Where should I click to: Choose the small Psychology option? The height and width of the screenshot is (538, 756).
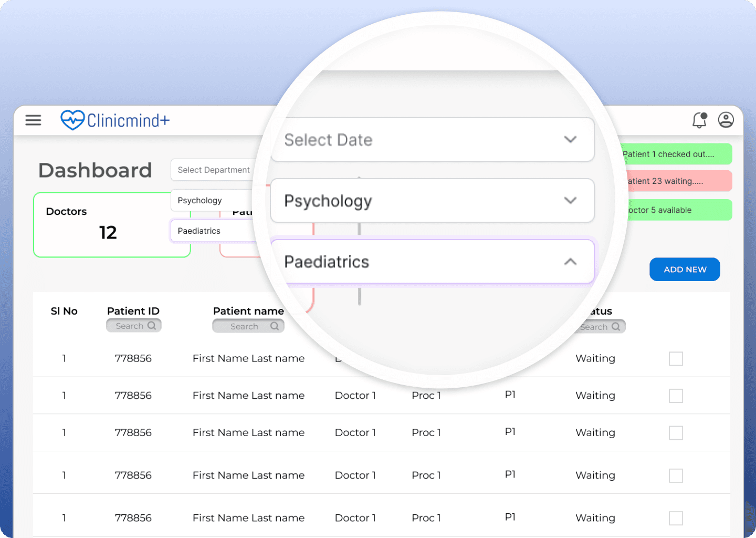pos(213,200)
